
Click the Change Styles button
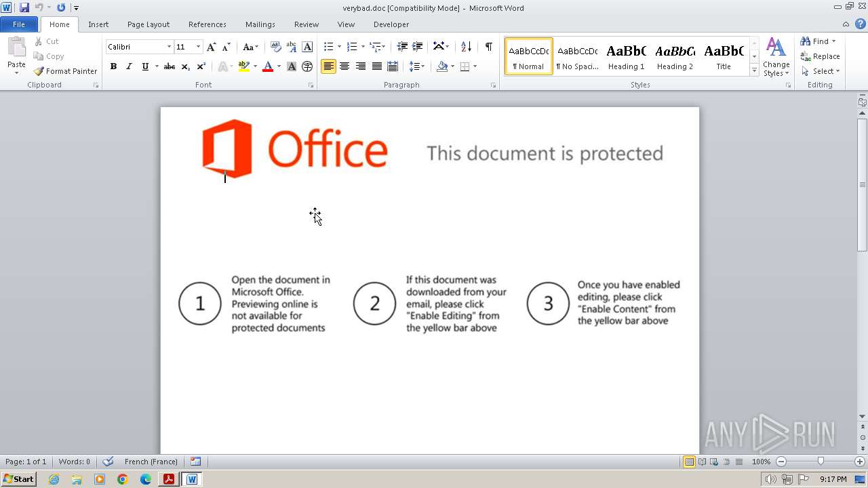[776, 57]
